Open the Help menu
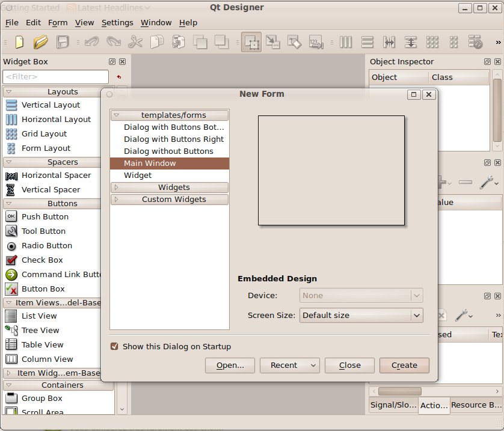 188,22
